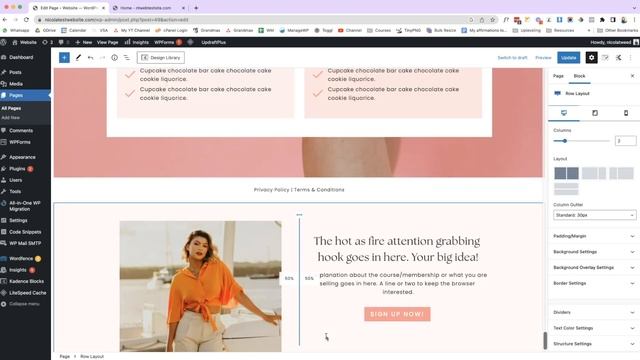
Task: Open Insights in the admin bar
Action: click(x=137, y=42)
